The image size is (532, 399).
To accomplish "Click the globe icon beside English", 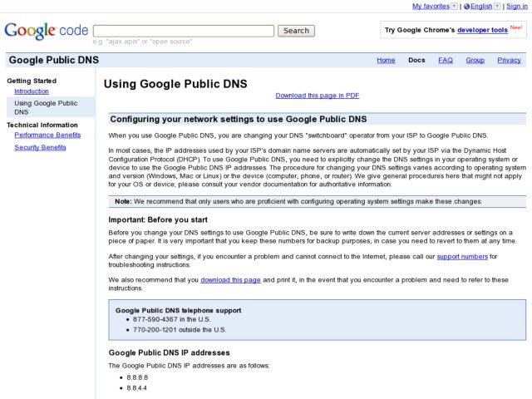I will (x=466, y=6).
